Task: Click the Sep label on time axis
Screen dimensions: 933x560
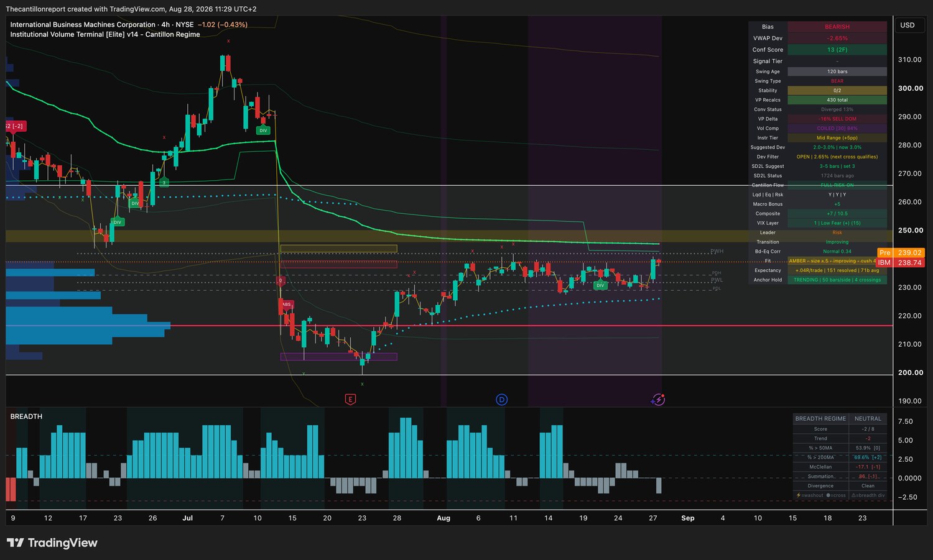Action: [x=687, y=518]
